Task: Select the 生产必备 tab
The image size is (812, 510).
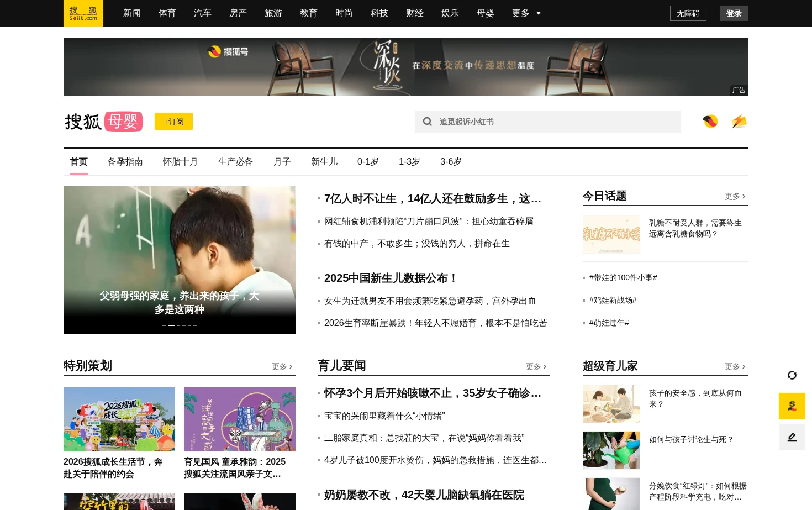Action: 236,162
